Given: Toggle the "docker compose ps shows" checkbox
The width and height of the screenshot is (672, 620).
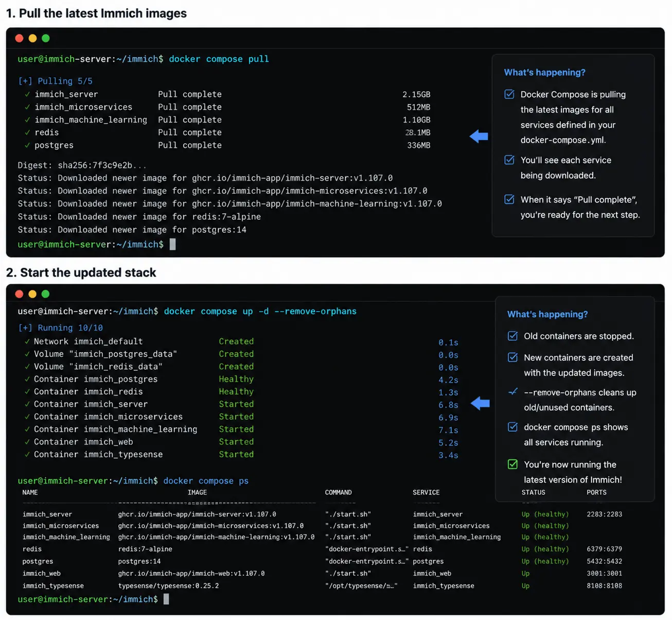Looking at the screenshot, I should coord(513,427).
